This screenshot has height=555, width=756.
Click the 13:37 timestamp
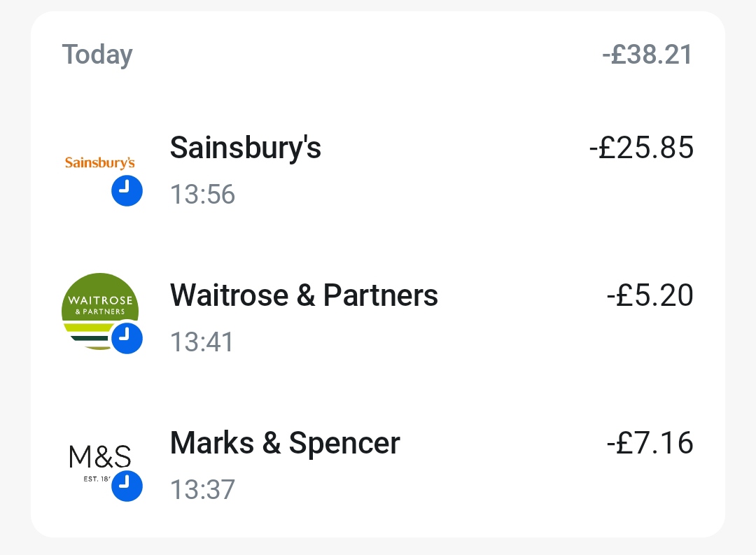202,489
